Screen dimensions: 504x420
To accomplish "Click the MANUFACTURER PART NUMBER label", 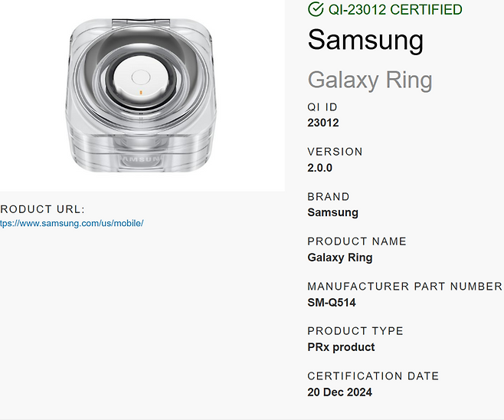I will [x=404, y=286].
